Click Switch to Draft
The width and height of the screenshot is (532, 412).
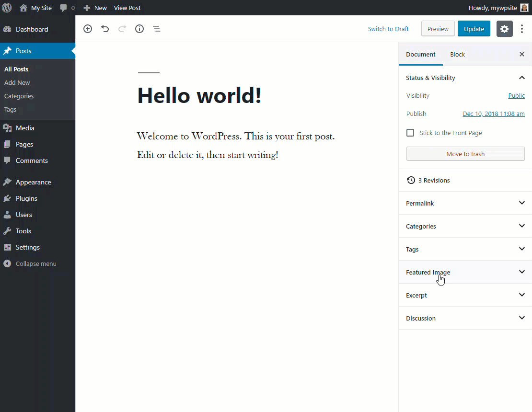coord(388,29)
